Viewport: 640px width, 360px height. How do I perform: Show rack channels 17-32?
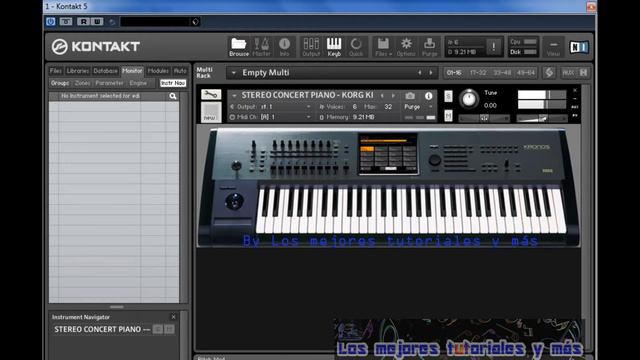pyautogui.click(x=478, y=73)
